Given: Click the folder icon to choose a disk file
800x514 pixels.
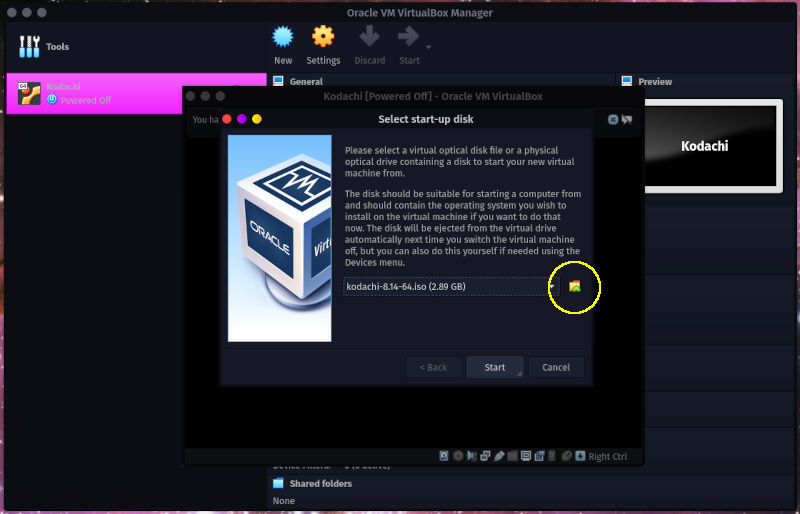Looking at the screenshot, I should pos(574,286).
